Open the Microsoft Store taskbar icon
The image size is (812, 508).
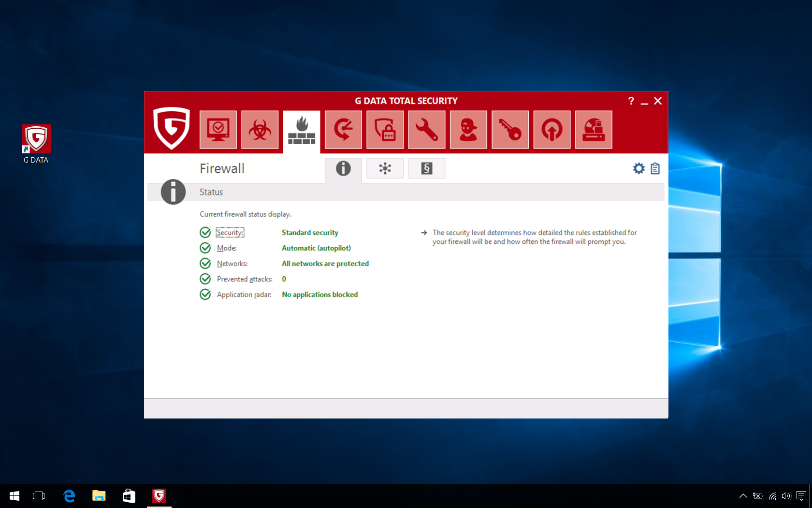tap(129, 496)
